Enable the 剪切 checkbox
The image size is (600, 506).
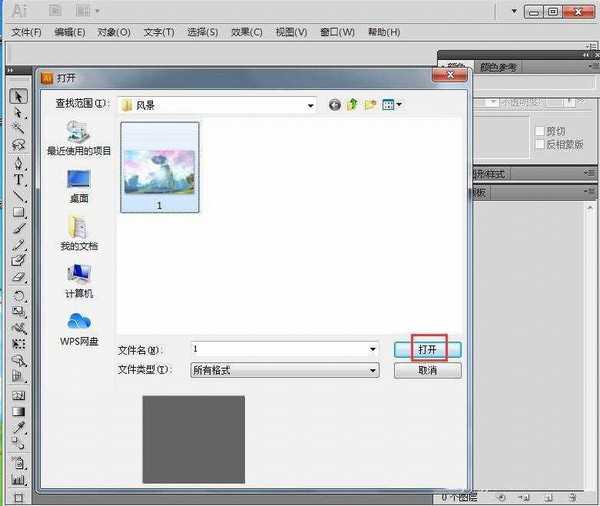(x=540, y=131)
